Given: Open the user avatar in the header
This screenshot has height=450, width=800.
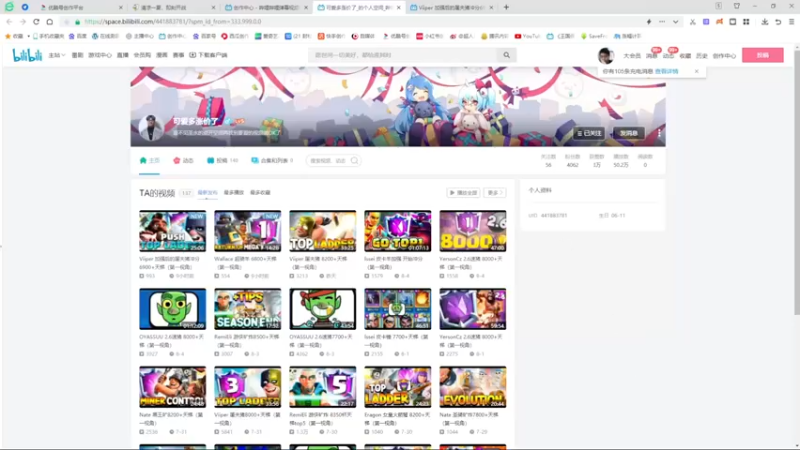Looking at the screenshot, I should pos(606,55).
